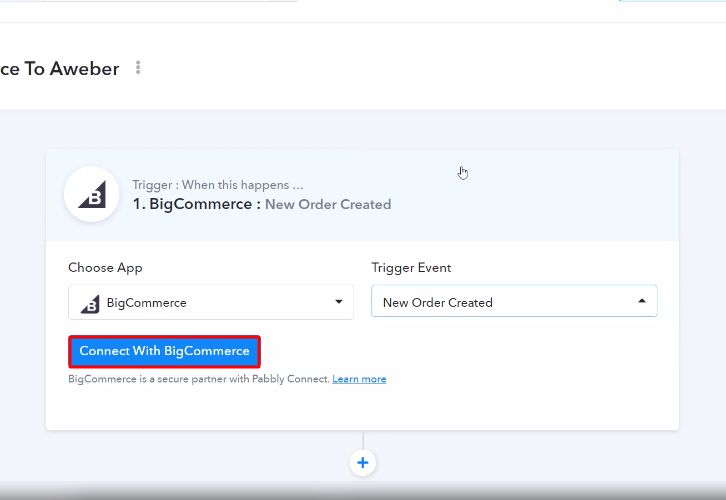Click the large BigCommerce logo in trigger header

(x=92, y=194)
